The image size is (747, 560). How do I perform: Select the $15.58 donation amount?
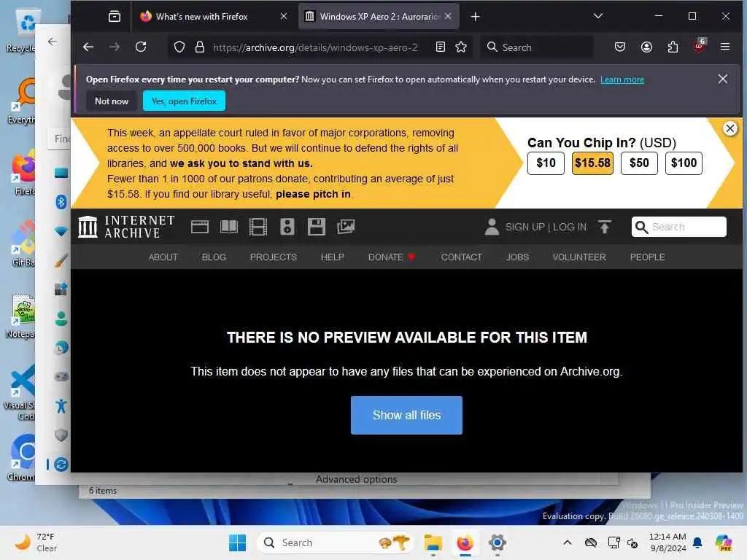click(592, 163)
